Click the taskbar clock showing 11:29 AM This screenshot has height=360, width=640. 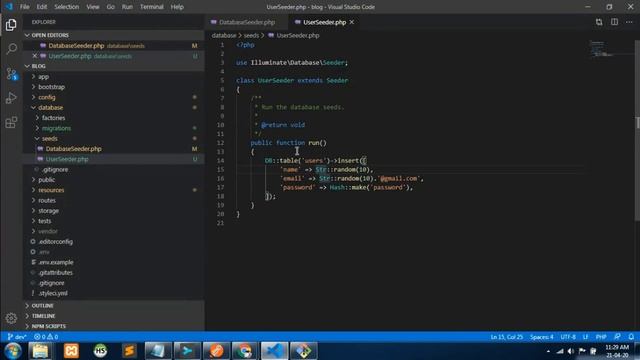tap(617, 351)
